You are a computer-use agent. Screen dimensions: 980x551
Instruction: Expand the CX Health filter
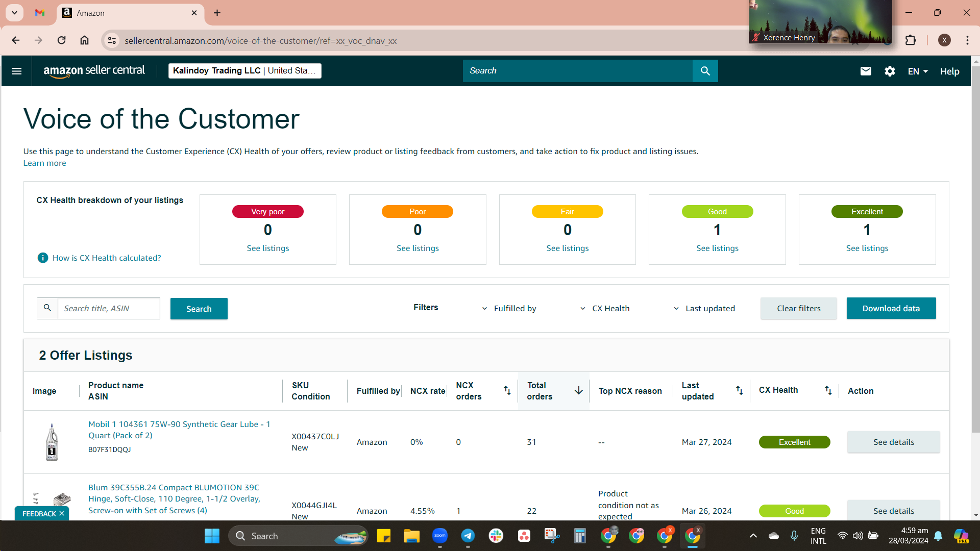pos(605,309)
